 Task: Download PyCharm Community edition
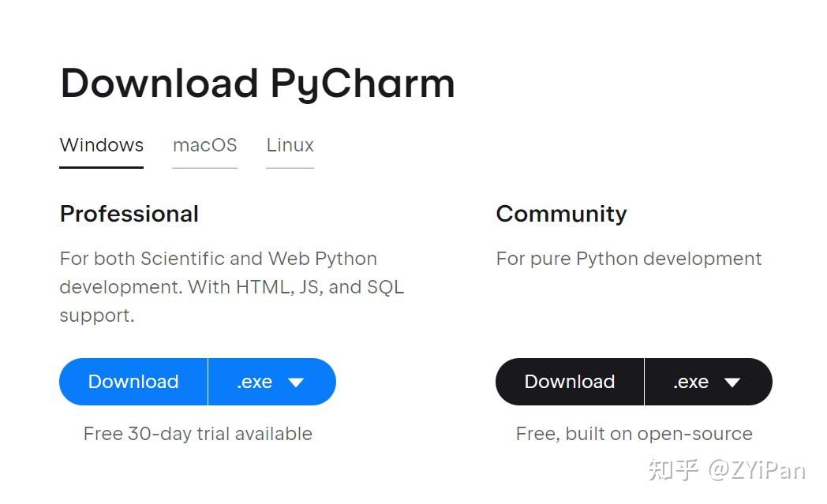569,382
